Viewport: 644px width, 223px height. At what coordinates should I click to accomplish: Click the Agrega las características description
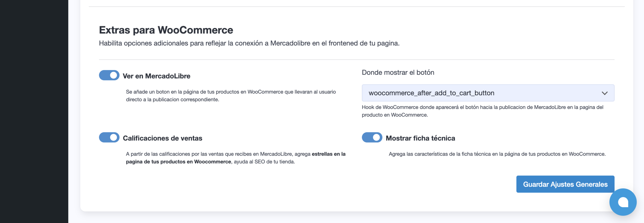click(497, 154)
